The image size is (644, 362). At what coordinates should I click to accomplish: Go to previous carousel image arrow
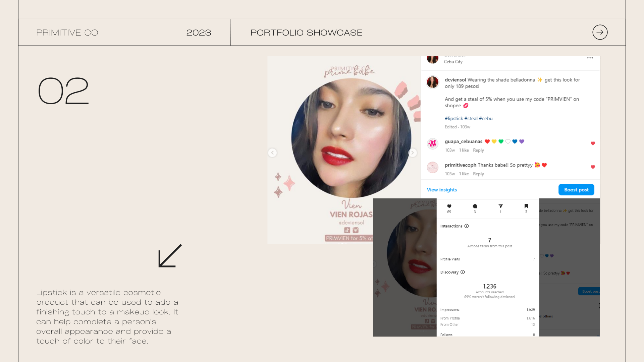[272, 153]
